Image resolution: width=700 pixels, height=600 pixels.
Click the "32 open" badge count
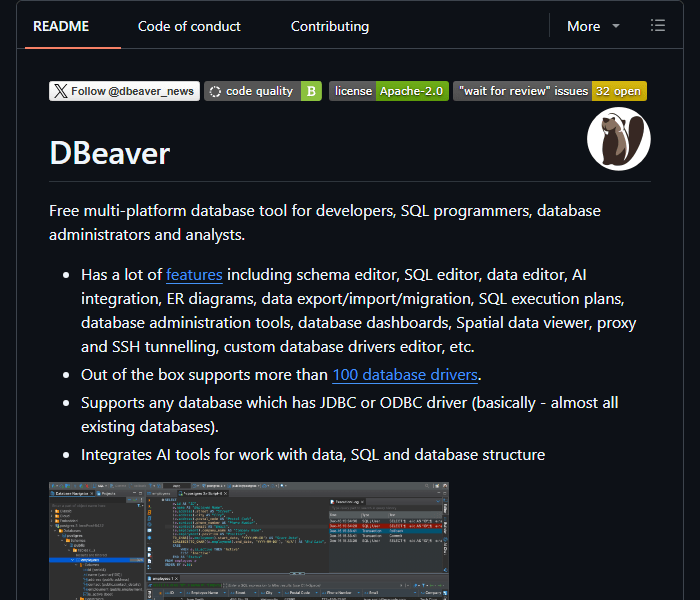pyautogui.click(x=619, y=91)
